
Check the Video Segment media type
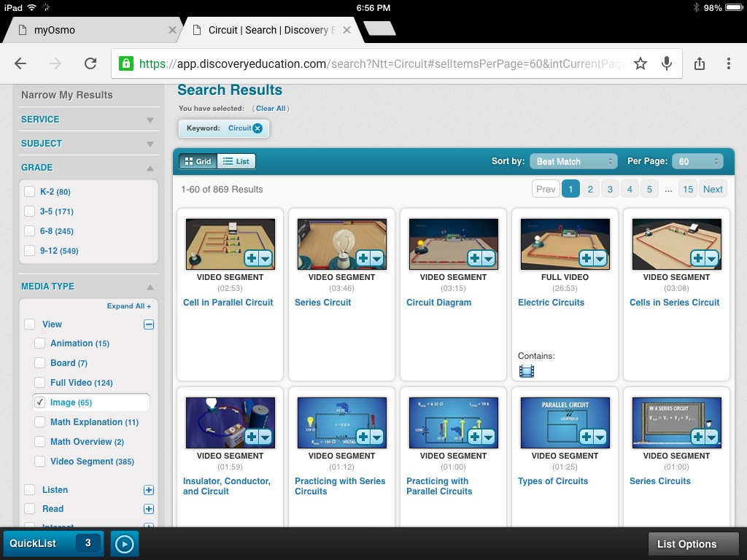40,462
